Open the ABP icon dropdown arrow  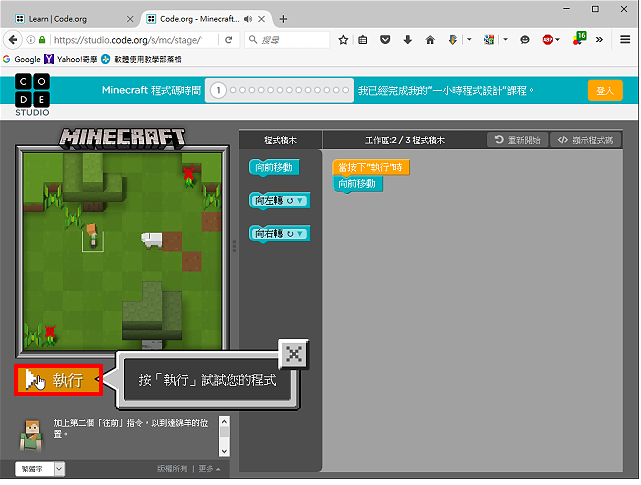(x=557, y=40)
